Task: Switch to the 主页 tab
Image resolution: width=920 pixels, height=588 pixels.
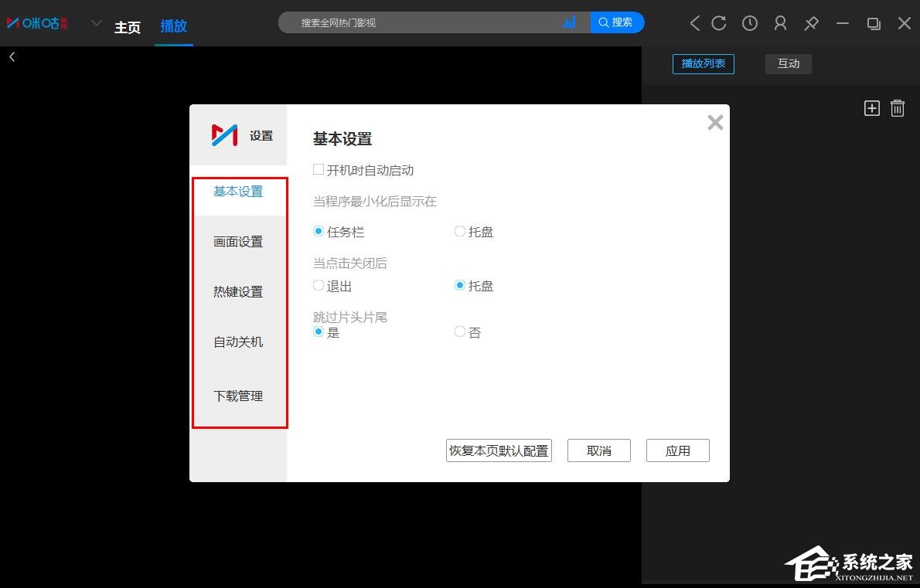Action: pyautogui.click(x=128, y=27)
